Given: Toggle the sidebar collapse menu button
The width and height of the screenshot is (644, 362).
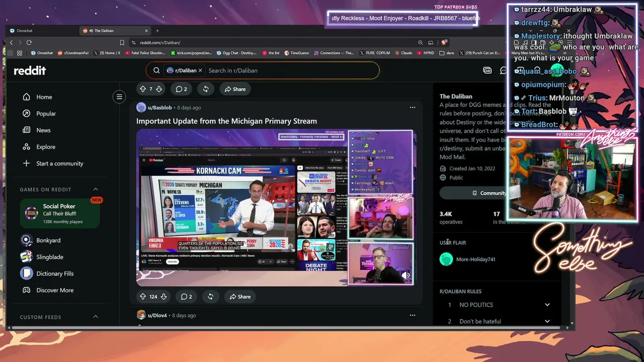Looking at the screenshot, I should click(x=119, y=97).
